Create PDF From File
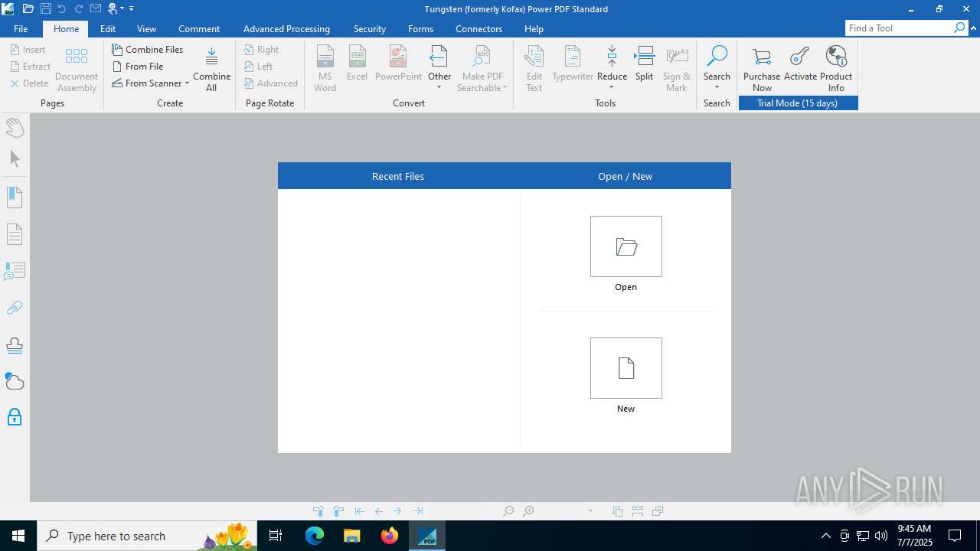 click(138, 66)
